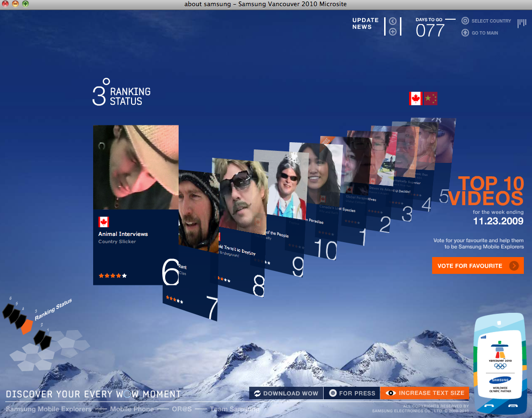Rate Animal Interviews using its star rating
Viewport: 532px width, 418px height.
(113, 276)
